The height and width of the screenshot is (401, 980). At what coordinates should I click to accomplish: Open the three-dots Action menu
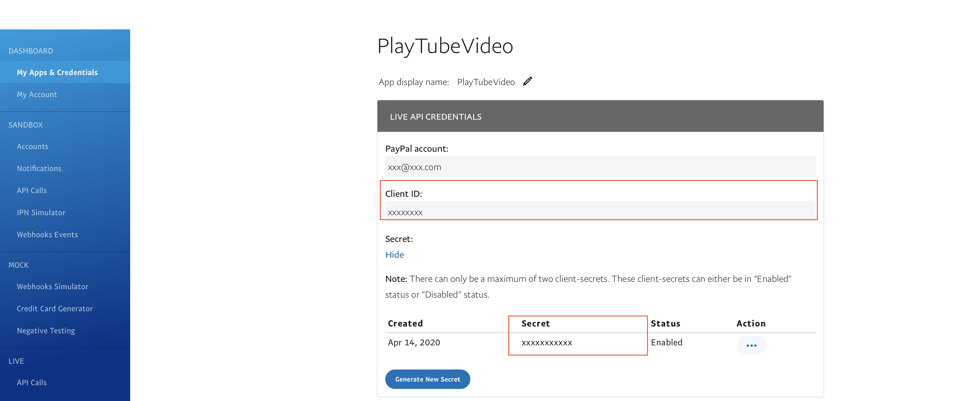coord(751,345)
